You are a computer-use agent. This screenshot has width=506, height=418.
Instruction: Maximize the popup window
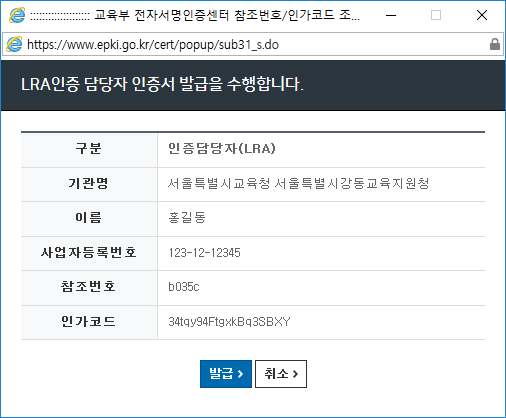(436, 15)
